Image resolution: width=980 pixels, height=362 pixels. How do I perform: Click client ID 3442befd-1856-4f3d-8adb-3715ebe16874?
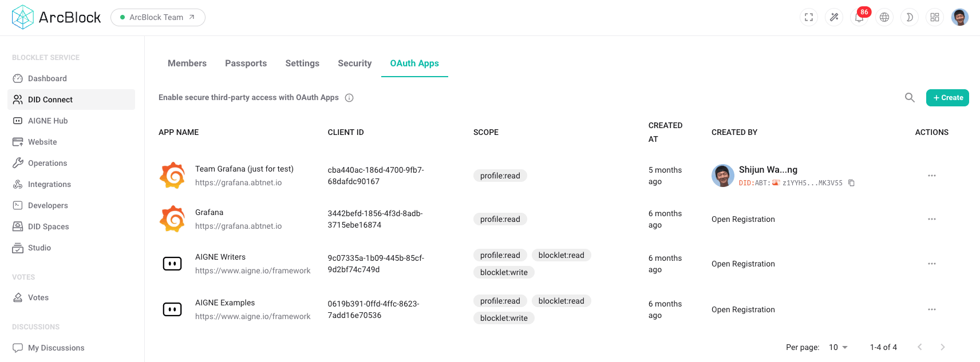click(x=375, y=219)
